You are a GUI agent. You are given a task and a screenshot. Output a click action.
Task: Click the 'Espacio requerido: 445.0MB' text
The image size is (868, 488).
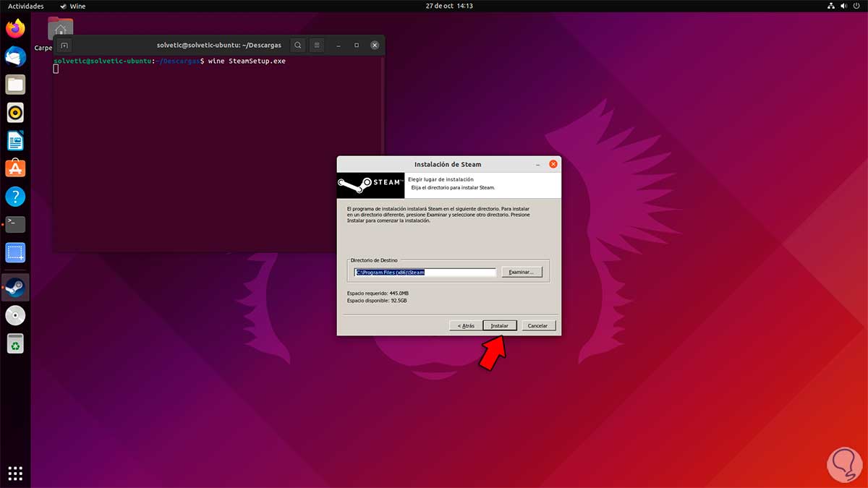click(x=377, y=293)
